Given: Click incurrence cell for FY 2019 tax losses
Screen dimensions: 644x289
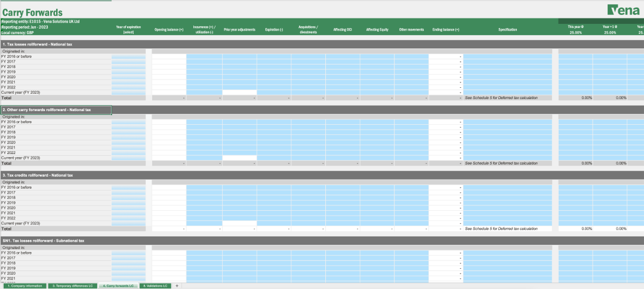Looking at the screenshot, I should point(204,72).
